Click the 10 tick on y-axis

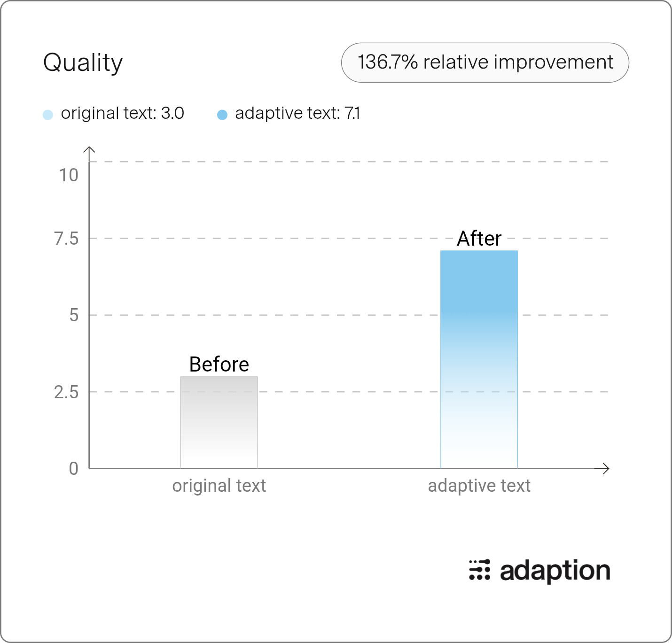(69, 175)
